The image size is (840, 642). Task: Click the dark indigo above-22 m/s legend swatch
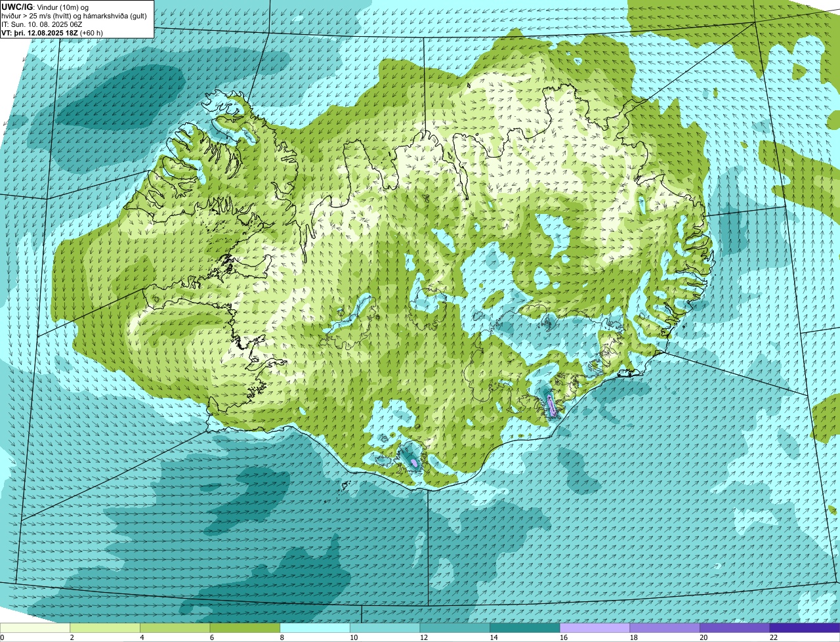pos(805,628)
